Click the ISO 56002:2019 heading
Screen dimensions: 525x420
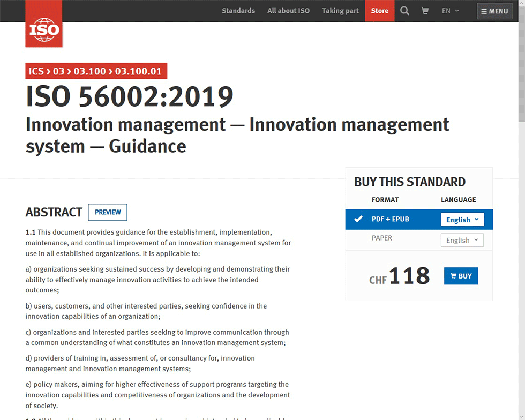pos(129,96)
